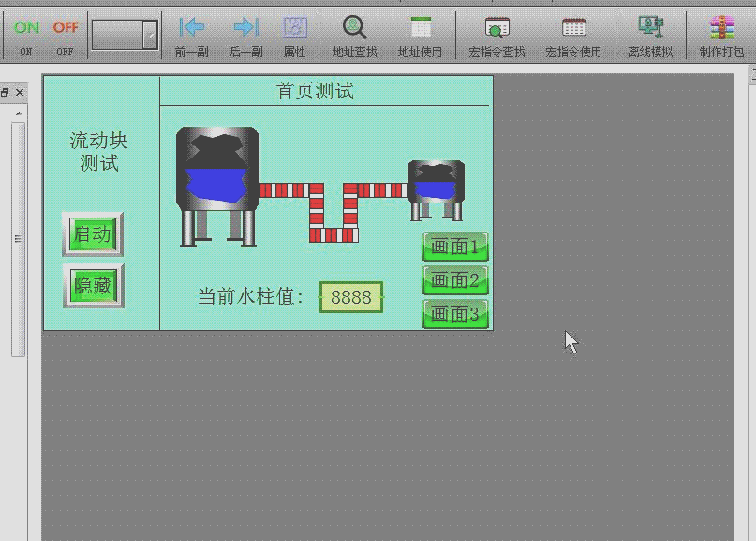Image resolution: width=756 pixels, height=541 pixels.
Task: Click the ON state toolbar icon
Action: pyautogui.click(x=26, y=35)
